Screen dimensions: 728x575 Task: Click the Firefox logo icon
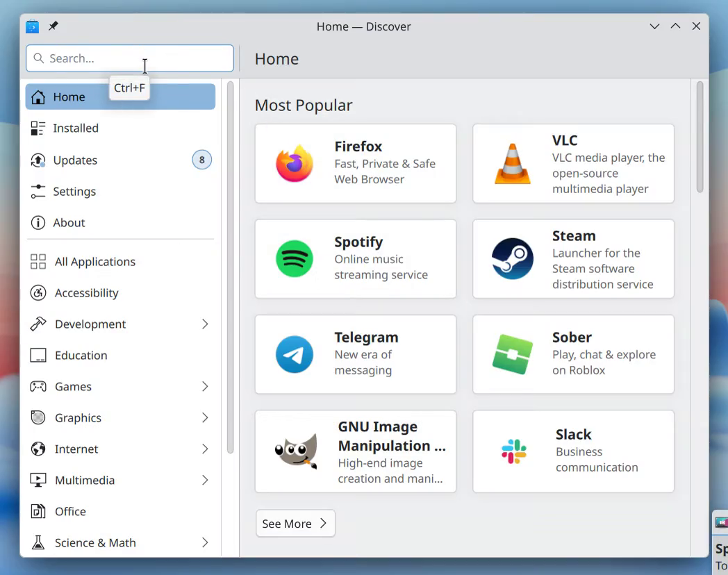point(295,163)
